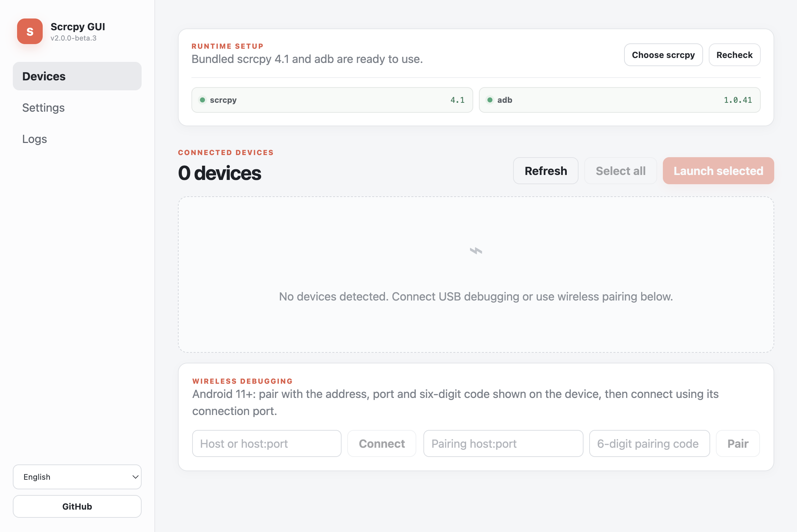Click the Launch selected button
Viewport: 797px width, 532px height.
coord(718,171)
